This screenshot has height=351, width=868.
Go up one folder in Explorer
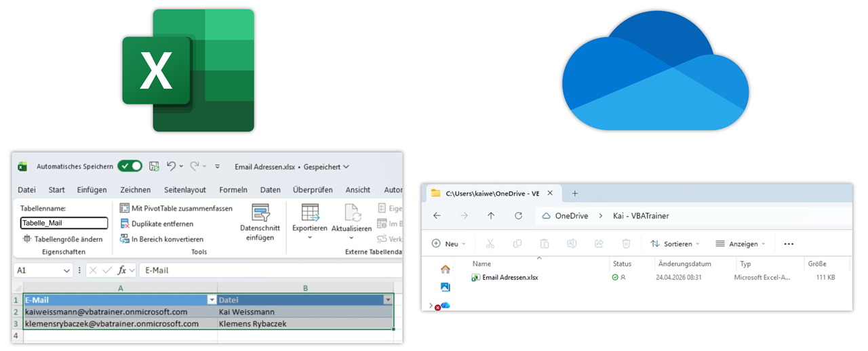point(491,215)
